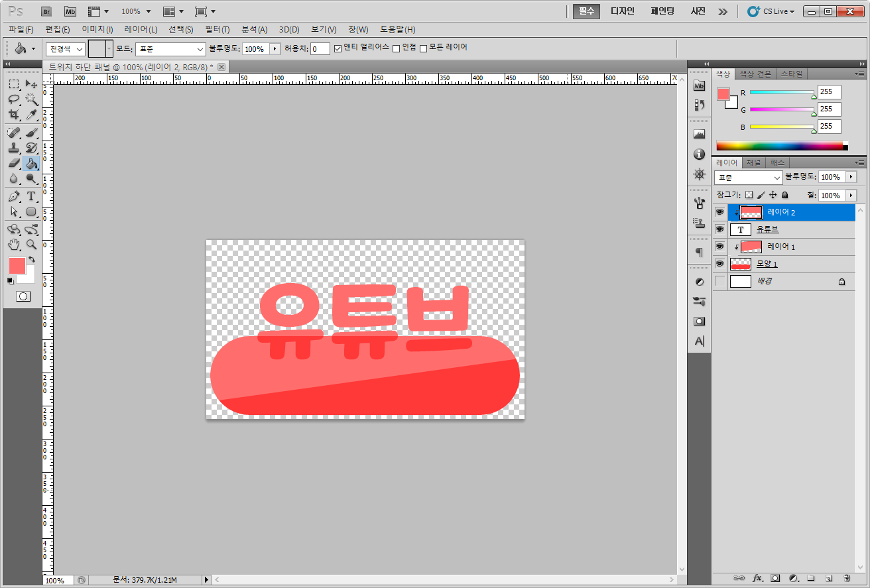
Task: Open the layer opacity slider arrow
Action: (851, 177)
